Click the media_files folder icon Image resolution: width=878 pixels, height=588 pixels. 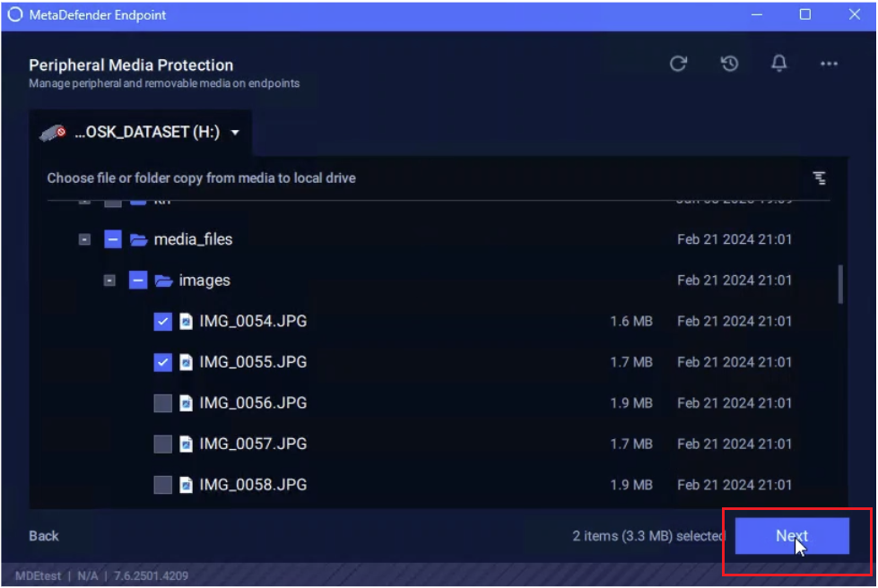point(138,240)
